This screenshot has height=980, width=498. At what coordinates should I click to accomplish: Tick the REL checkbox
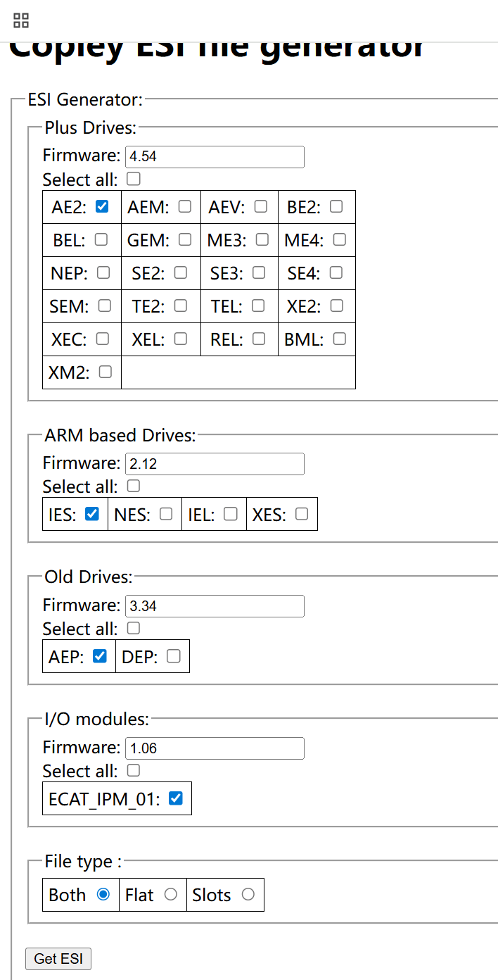click(x=259, y=339)
